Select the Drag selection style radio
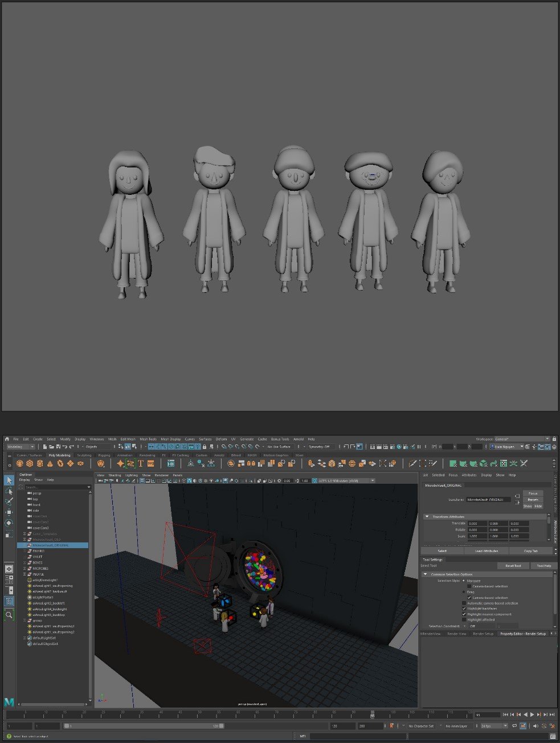This screenshot has width=560, height=743. coord(464,592)
